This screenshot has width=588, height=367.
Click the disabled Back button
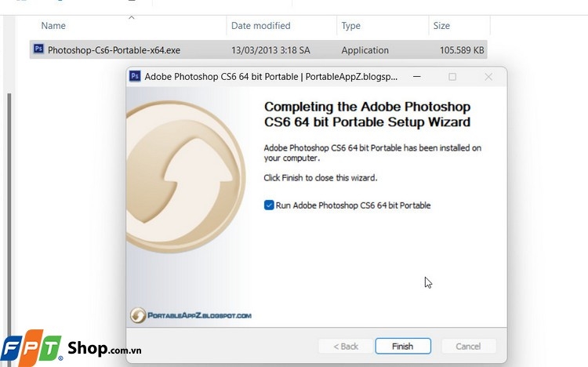346,346
